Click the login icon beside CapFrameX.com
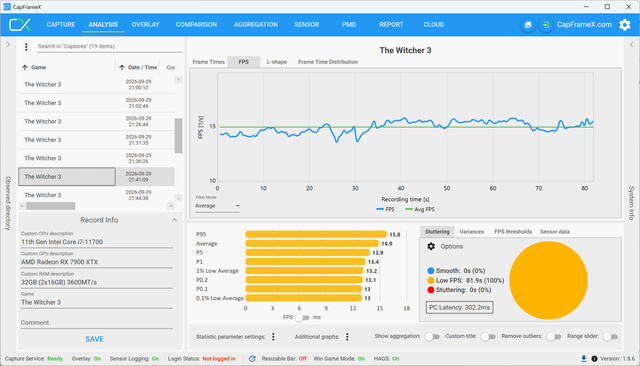 pyautogui.click(x=546, y=25)
